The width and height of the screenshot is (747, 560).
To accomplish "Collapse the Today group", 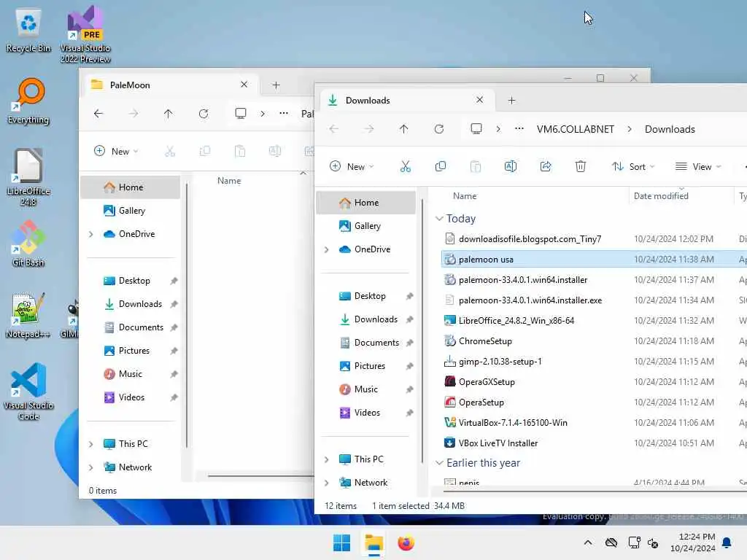I will point(438,219).
